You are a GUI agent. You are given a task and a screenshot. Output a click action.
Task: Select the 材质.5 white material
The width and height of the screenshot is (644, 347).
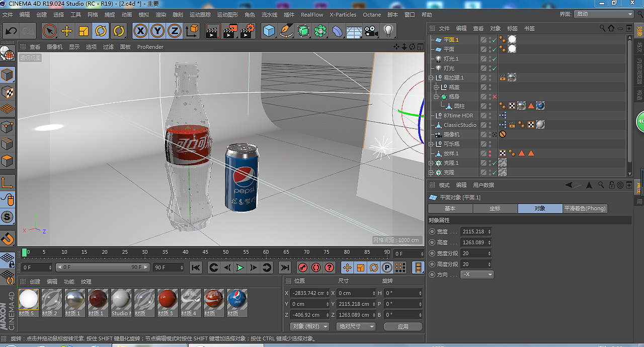[x=28, y=303]
